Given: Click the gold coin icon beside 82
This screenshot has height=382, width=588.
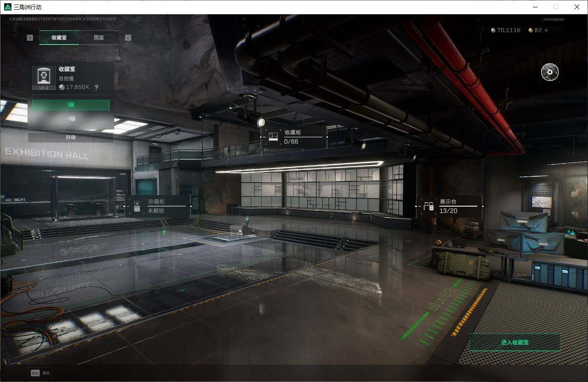Looking at the screenshot, I should [x=531, y=30].
